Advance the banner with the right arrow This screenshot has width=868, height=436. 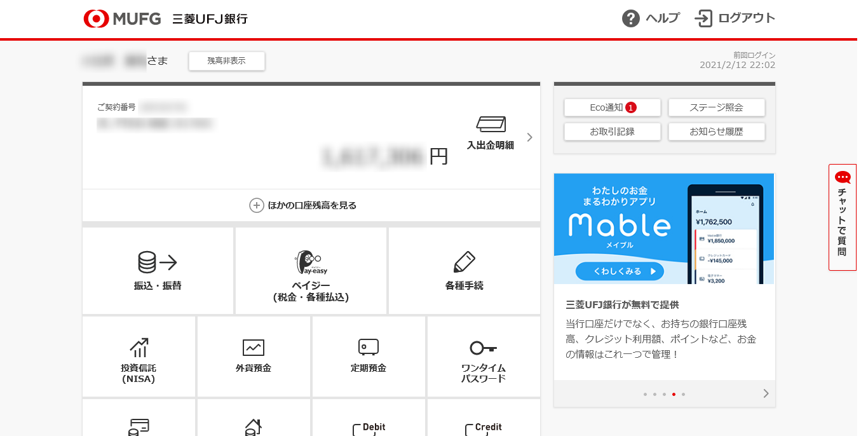(x=766, y=393)
